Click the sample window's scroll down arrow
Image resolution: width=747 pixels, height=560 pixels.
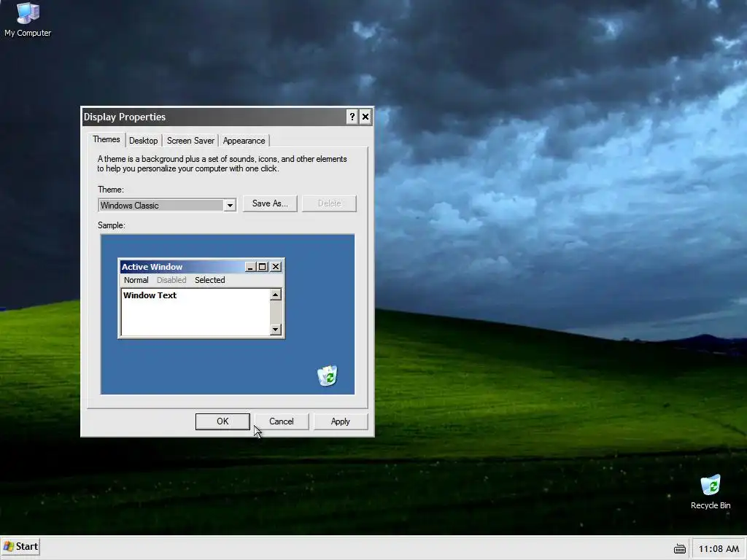[x=275, y=329]
